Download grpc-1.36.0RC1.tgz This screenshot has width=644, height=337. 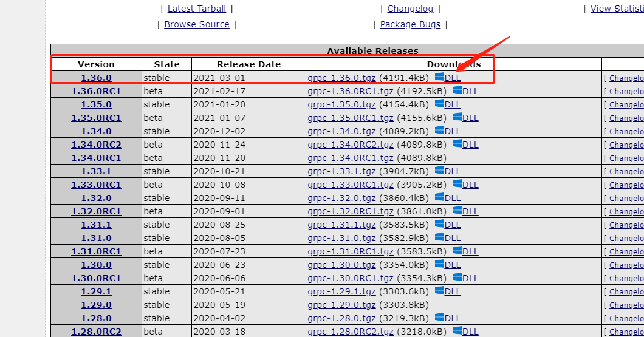coord(351,91)
